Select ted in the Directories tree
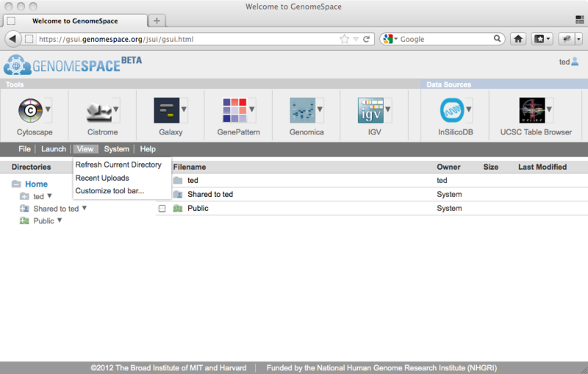This screenshot has width=588, height=374. pos(38,196)
